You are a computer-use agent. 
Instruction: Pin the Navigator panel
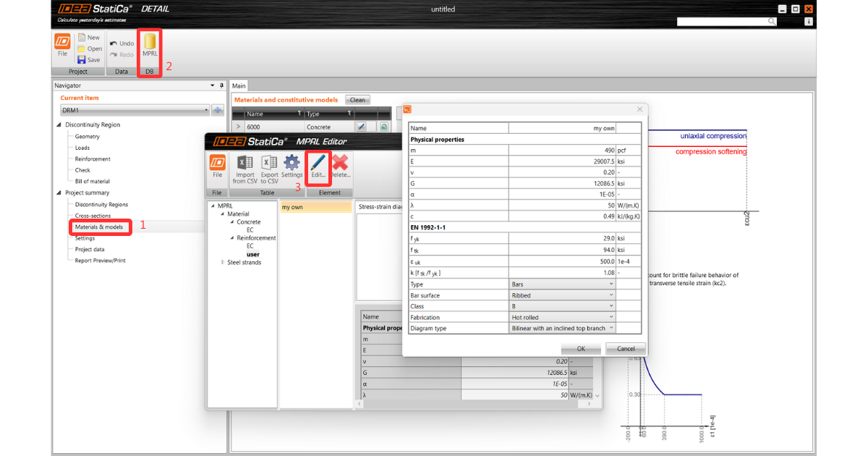click(221, 85)
